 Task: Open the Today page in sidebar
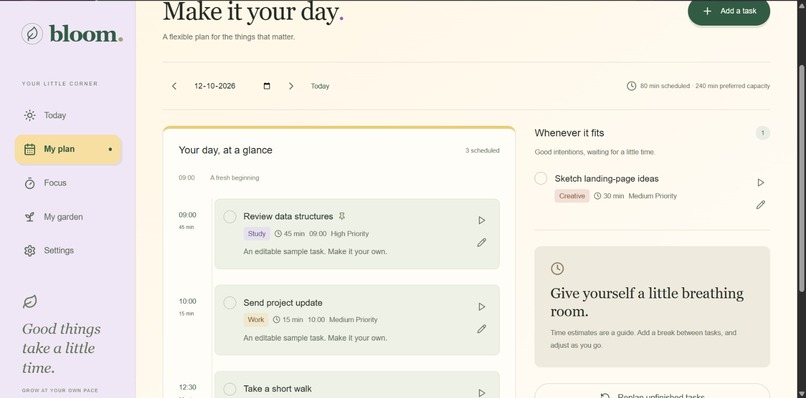click(68, 115)
